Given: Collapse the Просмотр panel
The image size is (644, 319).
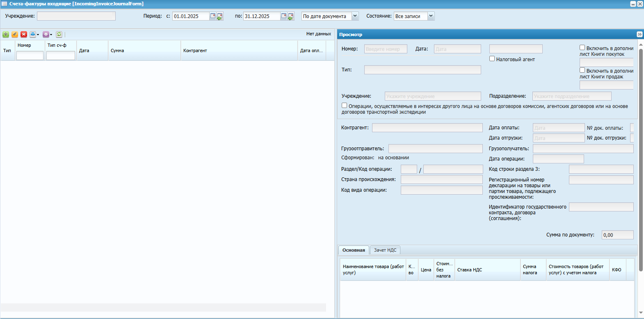Looking at the screenshot, I should pos(639,34).
